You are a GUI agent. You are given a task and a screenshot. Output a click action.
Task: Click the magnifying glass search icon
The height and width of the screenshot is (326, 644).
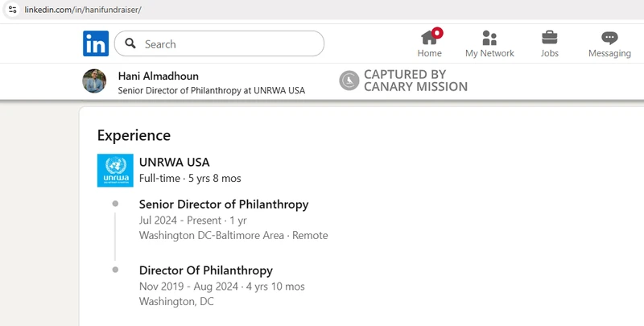tap(130, 43)
